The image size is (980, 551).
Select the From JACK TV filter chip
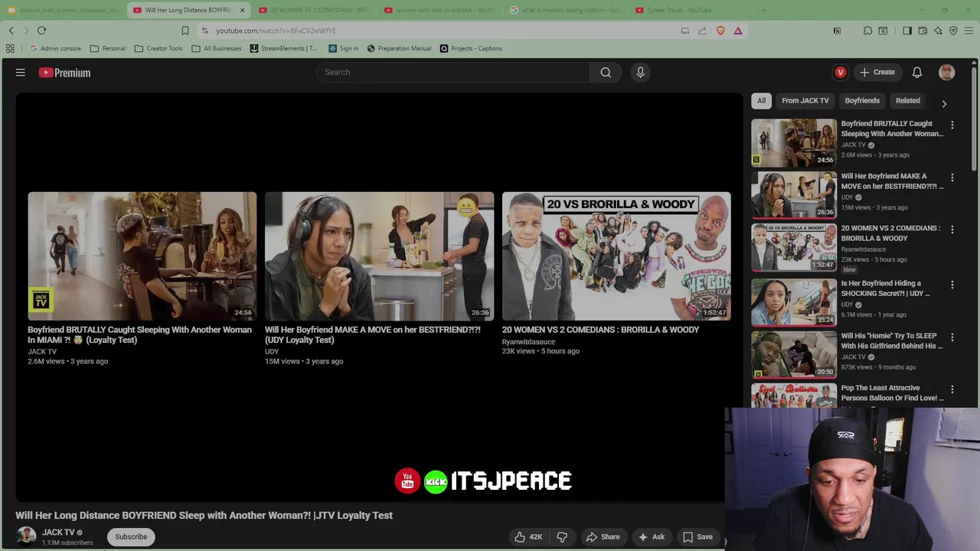pyautogui.click(x=805, y=100)
